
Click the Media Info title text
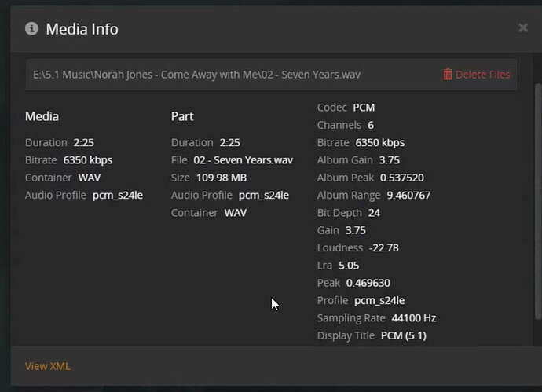point(82,30)
